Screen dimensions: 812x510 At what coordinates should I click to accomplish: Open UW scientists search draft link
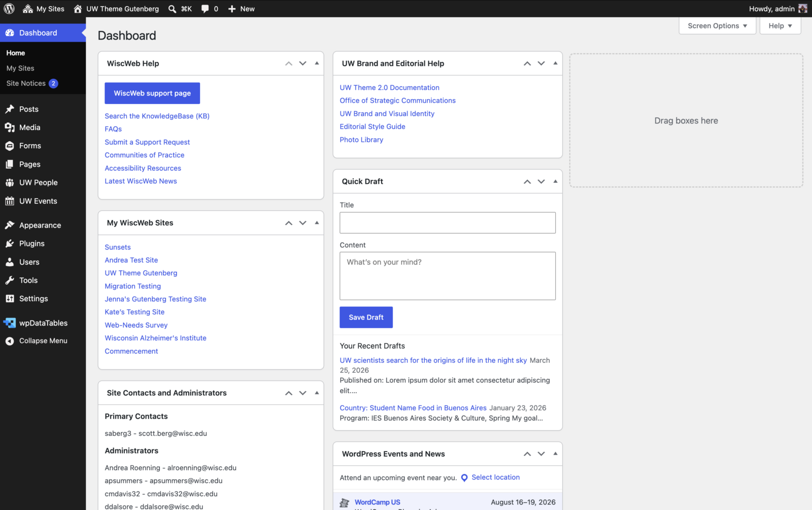(433, 361)
